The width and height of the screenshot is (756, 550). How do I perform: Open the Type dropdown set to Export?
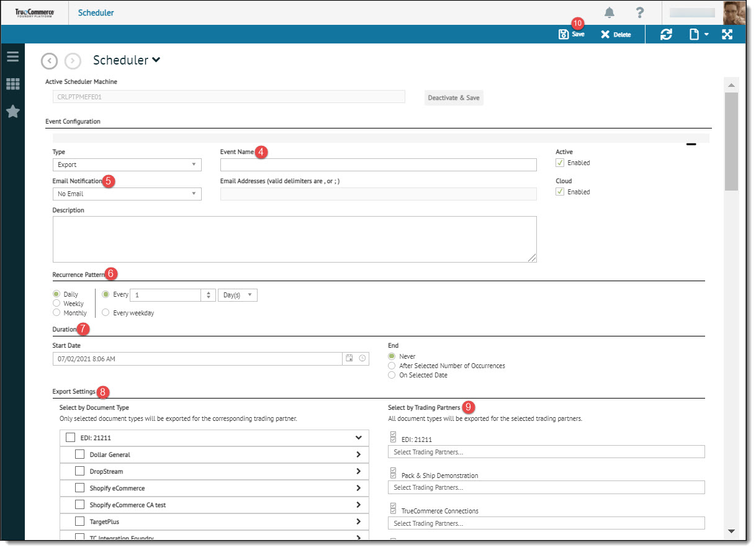(127, 165)
